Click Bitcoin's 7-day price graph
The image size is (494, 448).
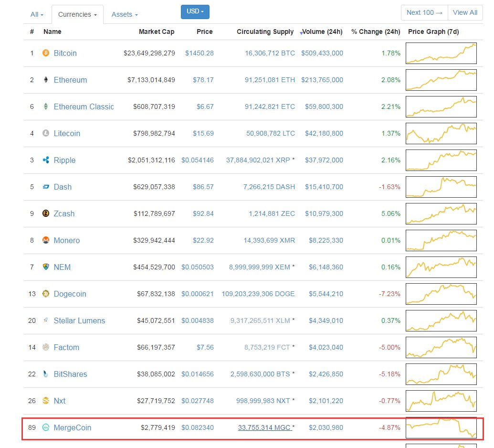click(x=441, y=53)
